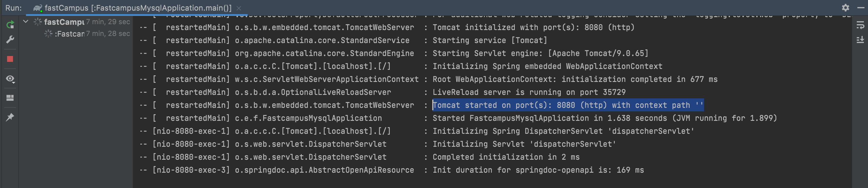Click 'org.apache.catalina.core.StandardEngine' logger name

[x=324, y=53]
